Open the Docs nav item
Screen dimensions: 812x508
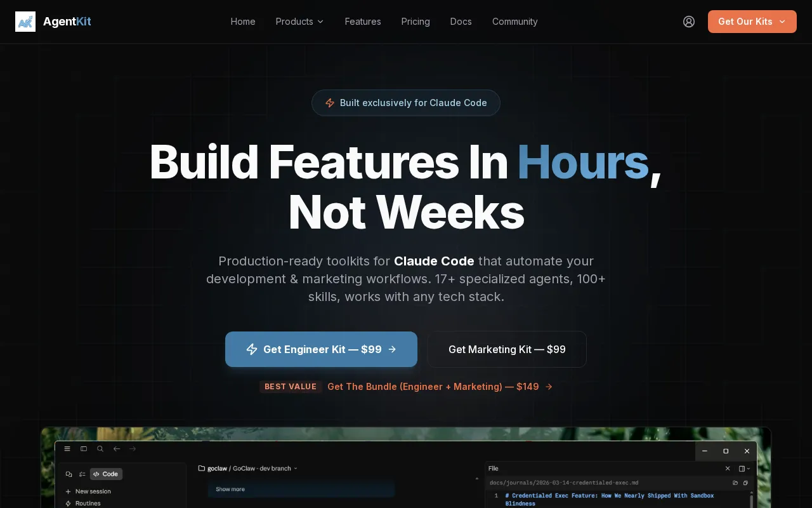[x=461, y=22]
